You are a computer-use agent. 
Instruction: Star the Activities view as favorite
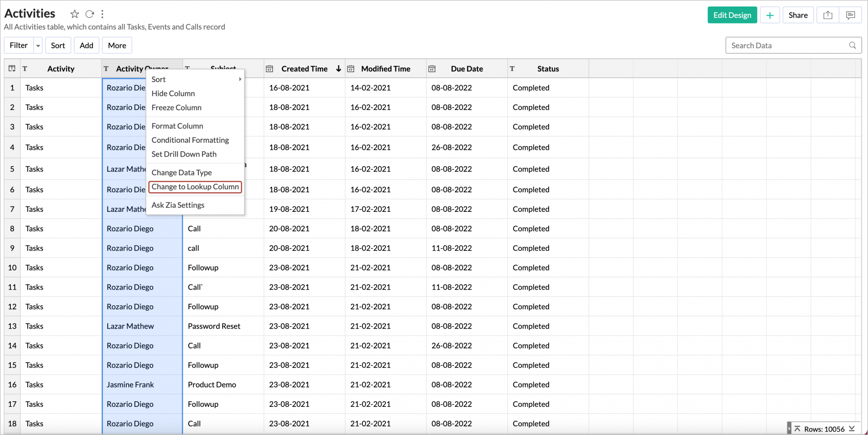(74, 14)
